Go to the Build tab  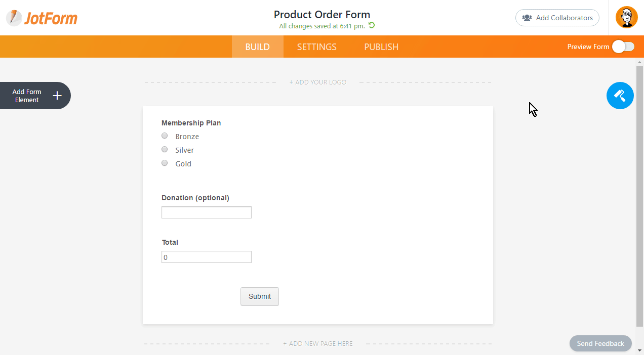click(257, 47)
